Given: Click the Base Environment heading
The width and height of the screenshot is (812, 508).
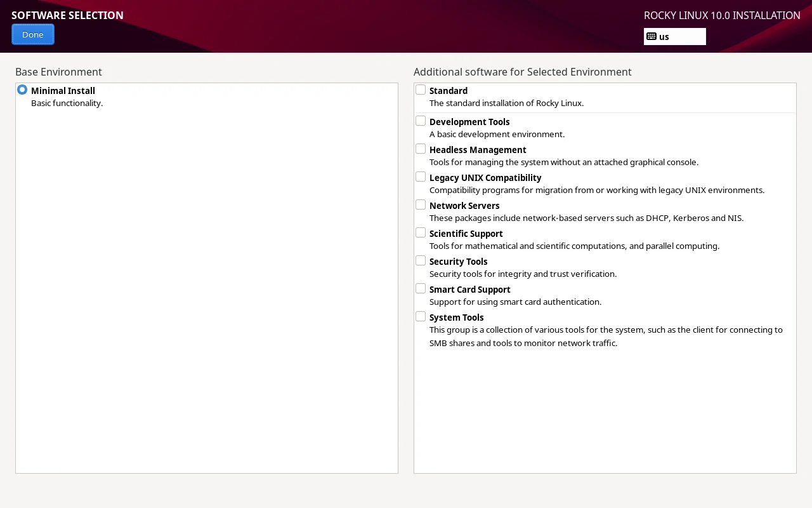Looking at the screenshot, I should 58,72.
